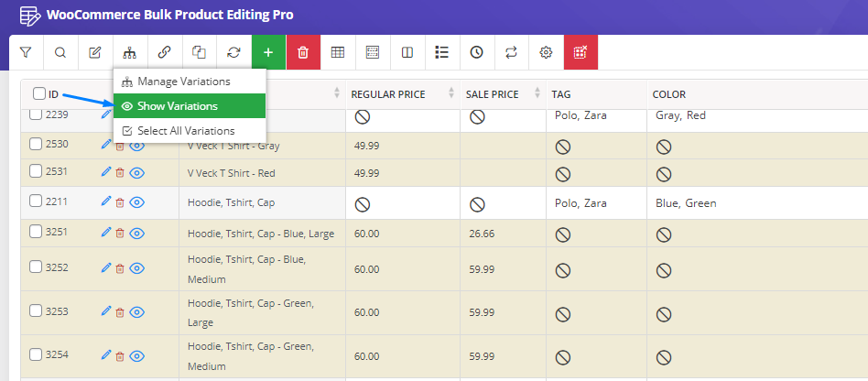The width and height of the screenshot is (868, 381).
Task: Edit variation 3251 with pencil icon
Action: [x=106, y=232]
